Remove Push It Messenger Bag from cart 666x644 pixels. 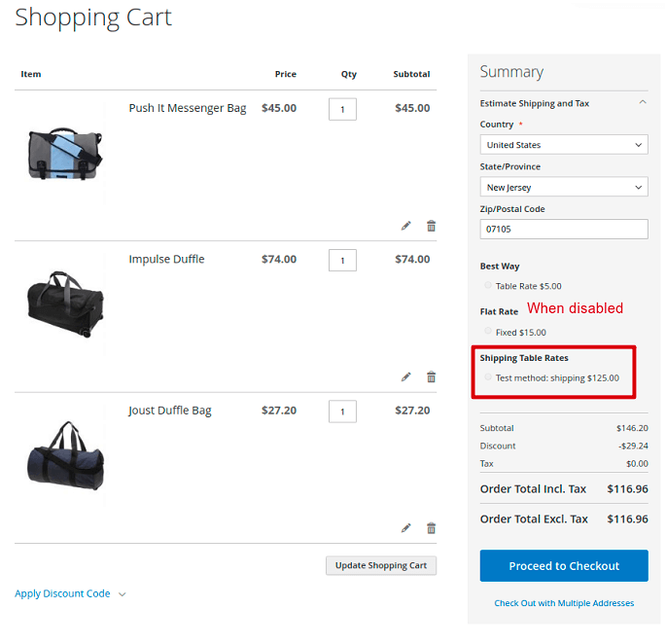point(431,226)
